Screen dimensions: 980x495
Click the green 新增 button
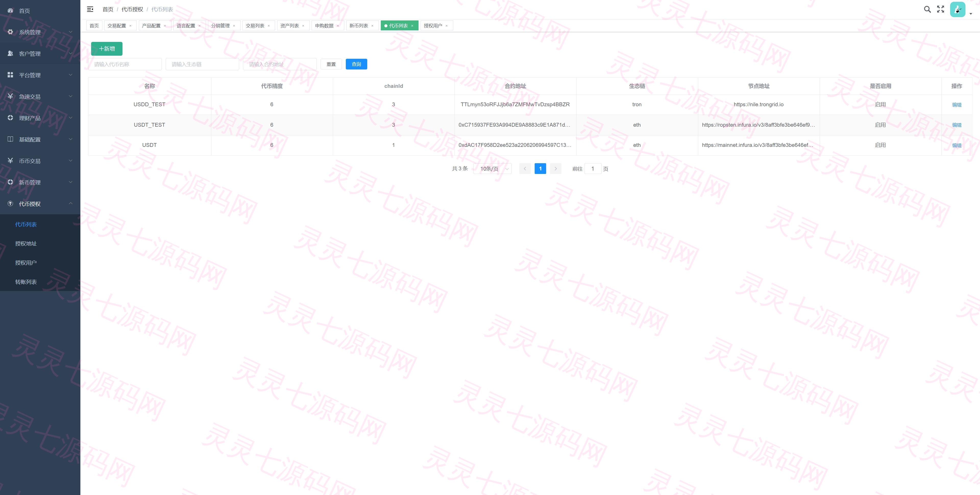106,49
